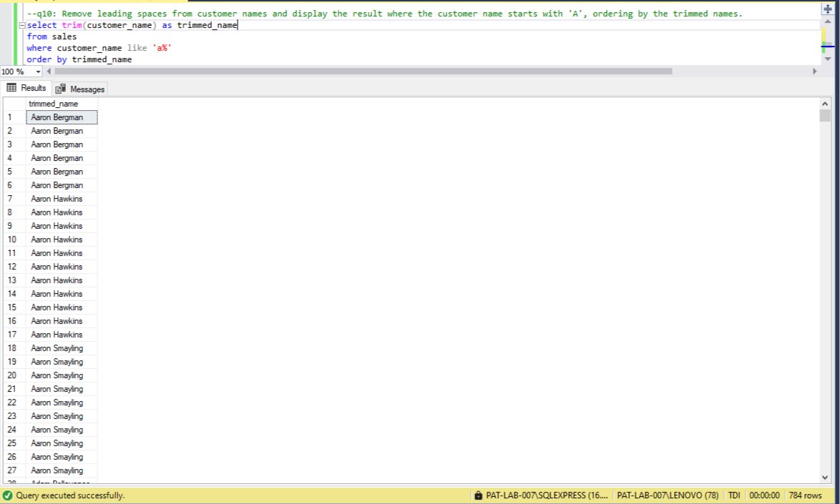
Task: Click the trim function in the query
Action: (x=72, y=25)
